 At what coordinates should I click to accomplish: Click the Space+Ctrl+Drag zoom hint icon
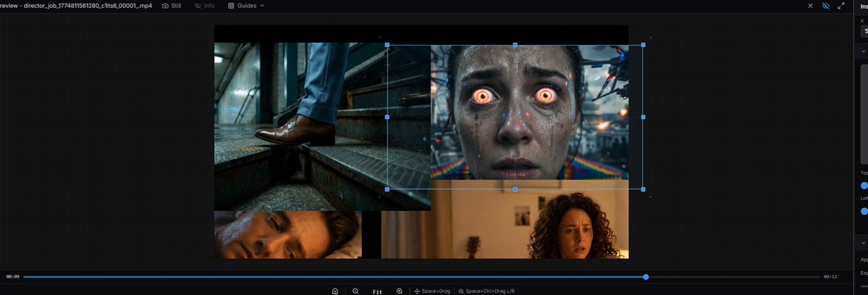(461, 291)
